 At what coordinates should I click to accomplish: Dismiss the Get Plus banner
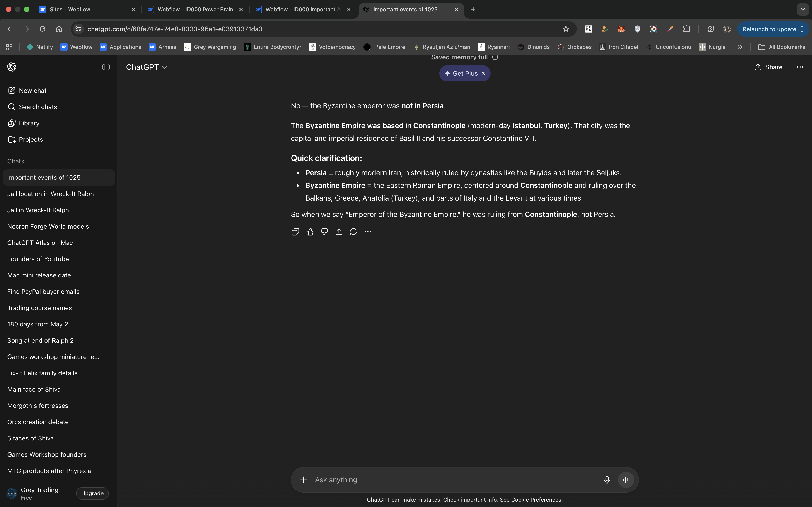(483, 73)
